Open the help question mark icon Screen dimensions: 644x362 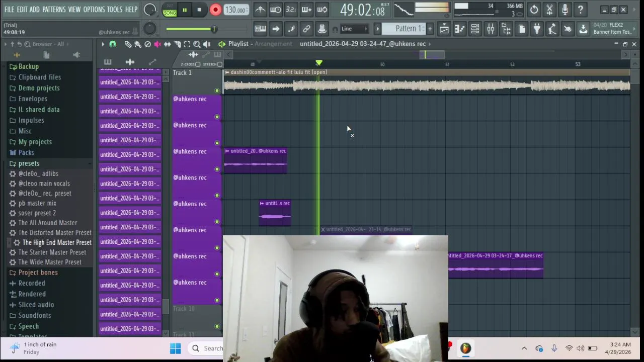click(581, 10)
